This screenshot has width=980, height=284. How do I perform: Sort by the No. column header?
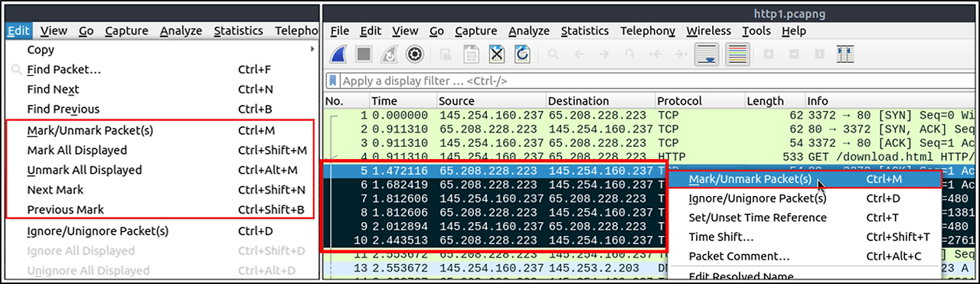point(346,101)
